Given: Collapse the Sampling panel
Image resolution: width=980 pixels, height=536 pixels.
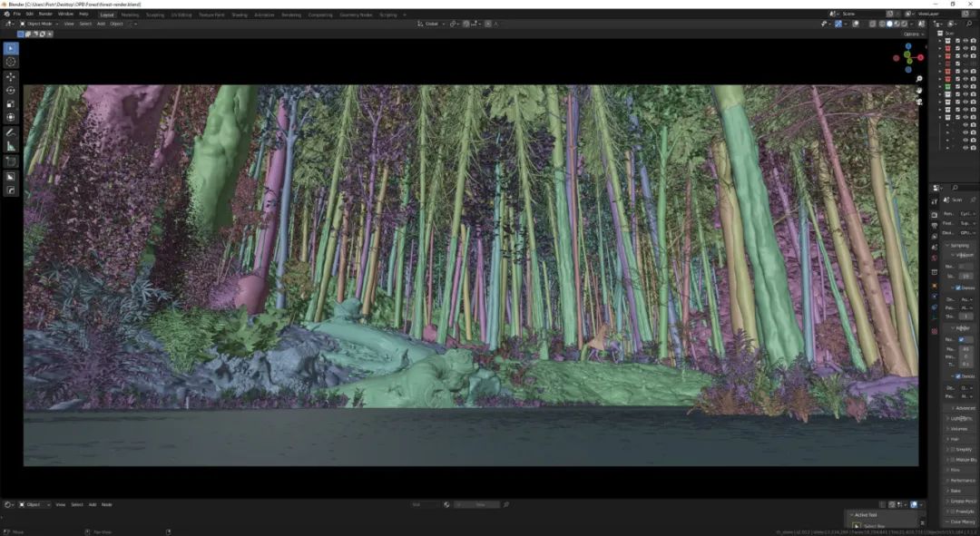Looking at the screenshot, I should pyautogui.click(x=958, y=245).
